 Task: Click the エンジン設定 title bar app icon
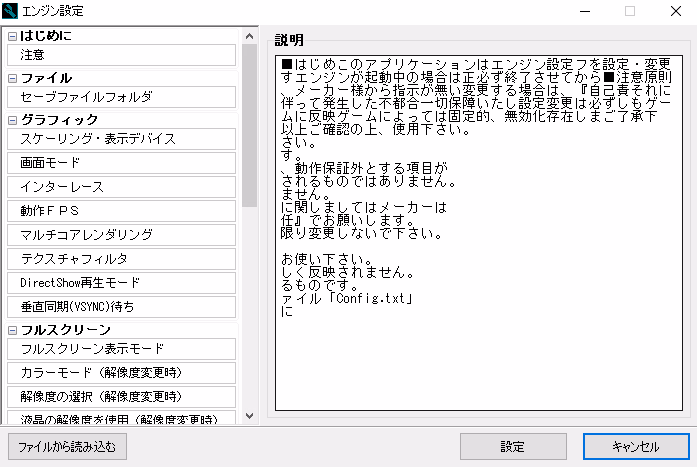[x=10, y=11]
